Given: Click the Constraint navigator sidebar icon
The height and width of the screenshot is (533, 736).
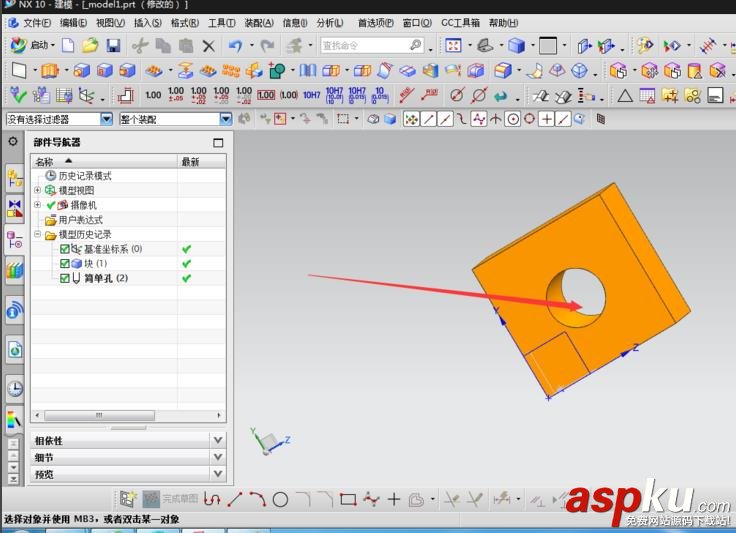Looking at the screenshot, I should click(x=15, y=208).
